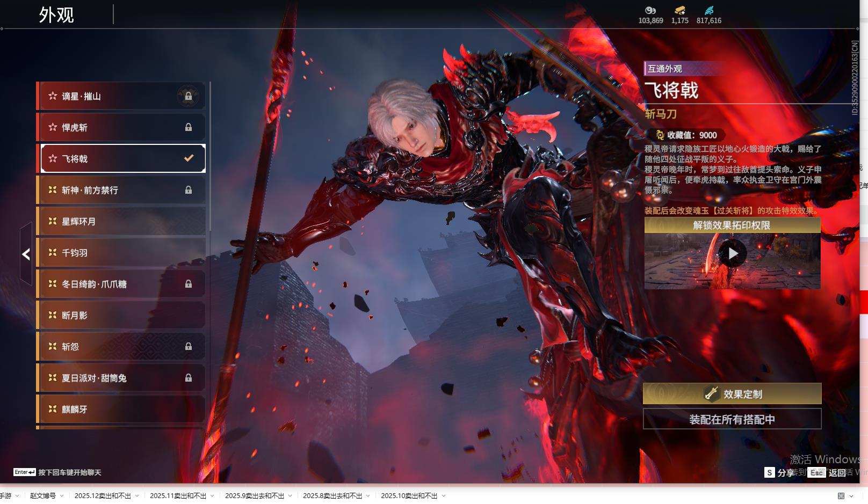Click the gold ingot icon above 1,175

coord(680,10)
